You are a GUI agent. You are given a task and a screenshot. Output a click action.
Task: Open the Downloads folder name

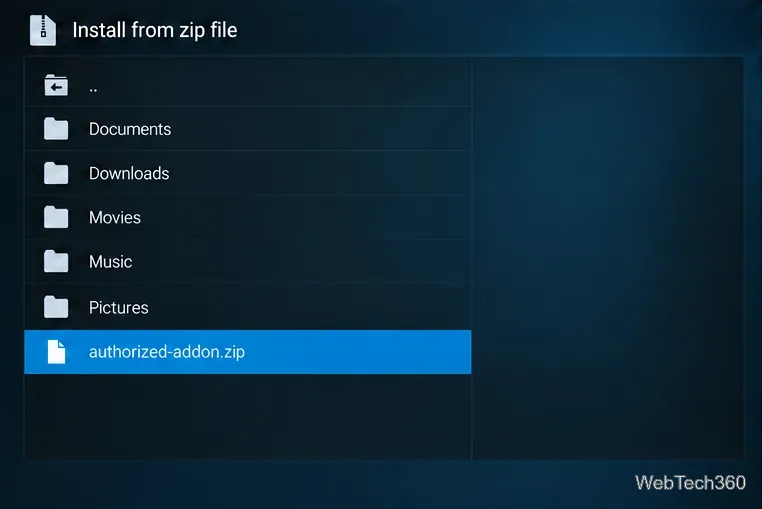tap(129, 174)
